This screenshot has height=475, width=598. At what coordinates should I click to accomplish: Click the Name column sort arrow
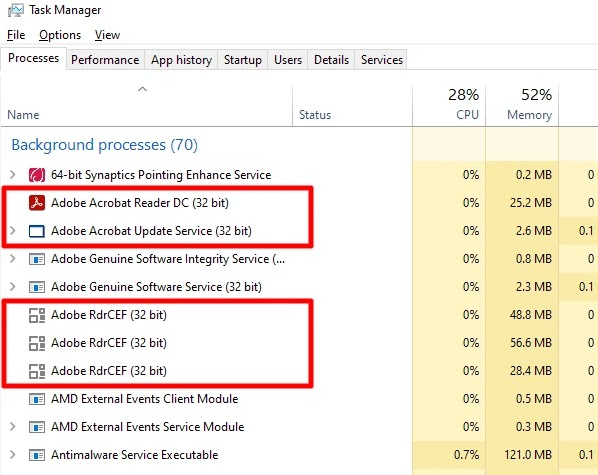[x=142, y=89]
